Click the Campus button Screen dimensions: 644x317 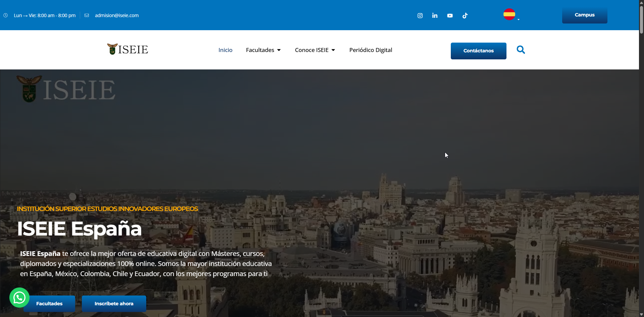tap(584, 15)
